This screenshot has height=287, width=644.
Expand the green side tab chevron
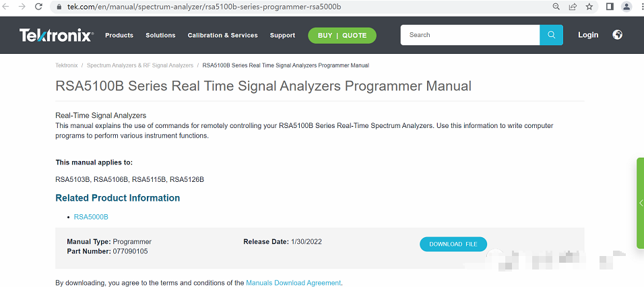click(x=641, y=203)
